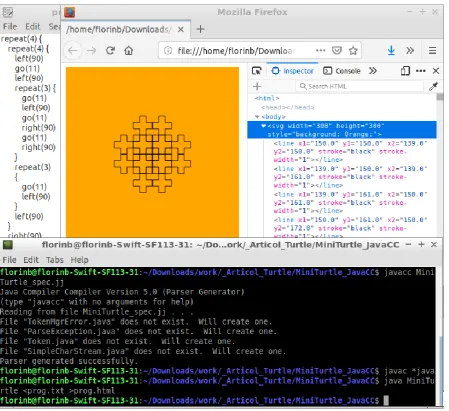The height and width of the screenshot is (411, 449).
Task: Open devtools customize three-dot menu
Action: (x=421, y=71)
